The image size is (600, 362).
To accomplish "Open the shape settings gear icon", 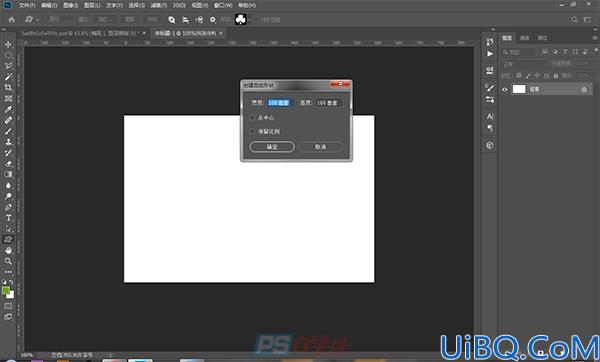I will point(213,20).
